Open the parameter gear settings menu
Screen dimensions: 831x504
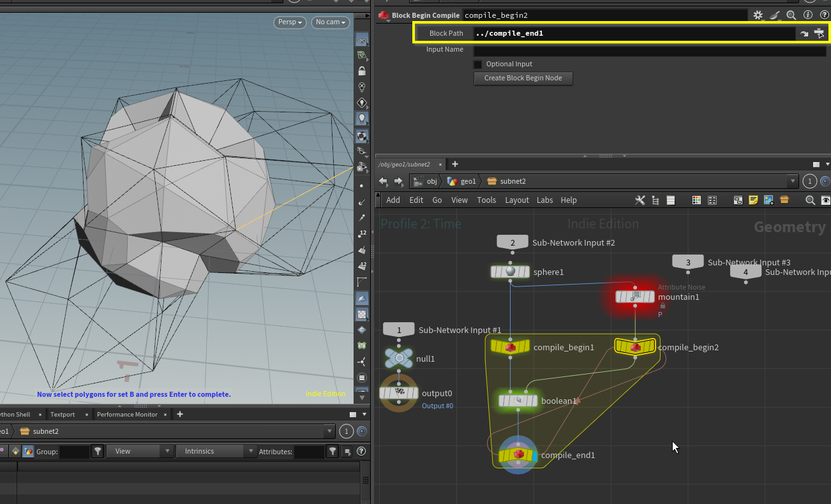pos(758,15)
